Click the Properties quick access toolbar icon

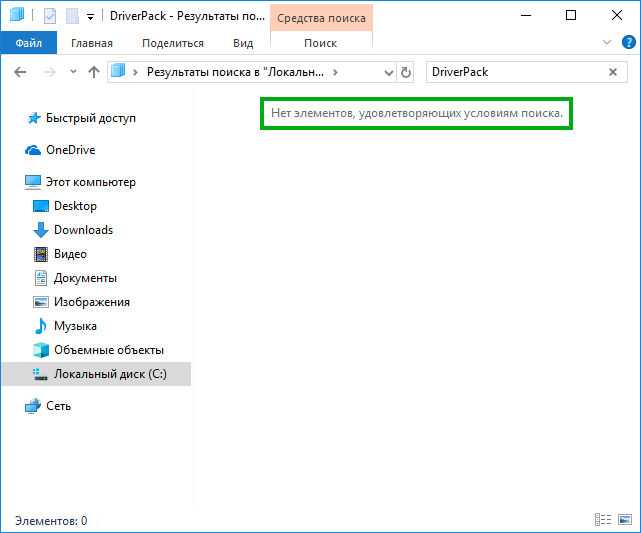[x=50, y=16]
